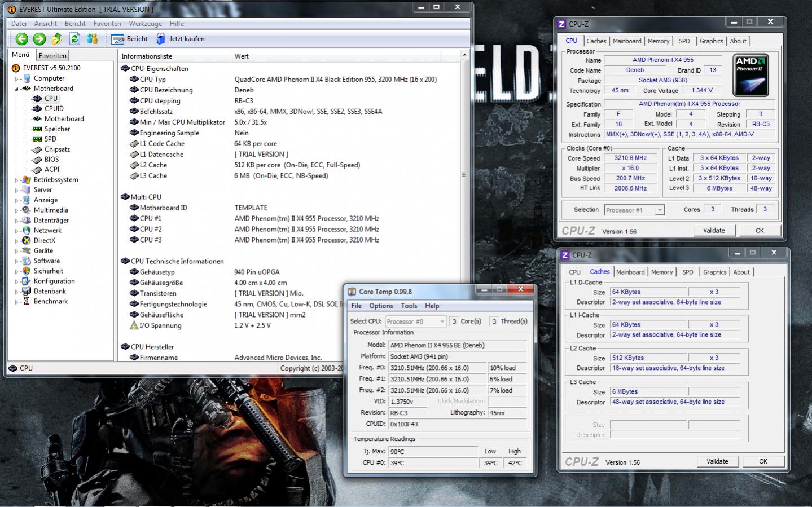Open the Hilfe menu in EVEREST
812x507 pixels.
tap(177, 24)
